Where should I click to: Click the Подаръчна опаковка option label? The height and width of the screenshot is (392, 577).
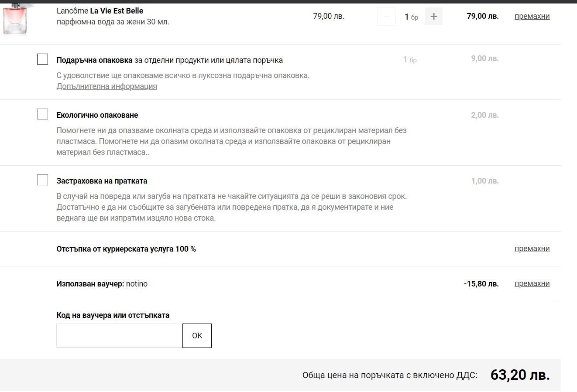tap(94, 60)
